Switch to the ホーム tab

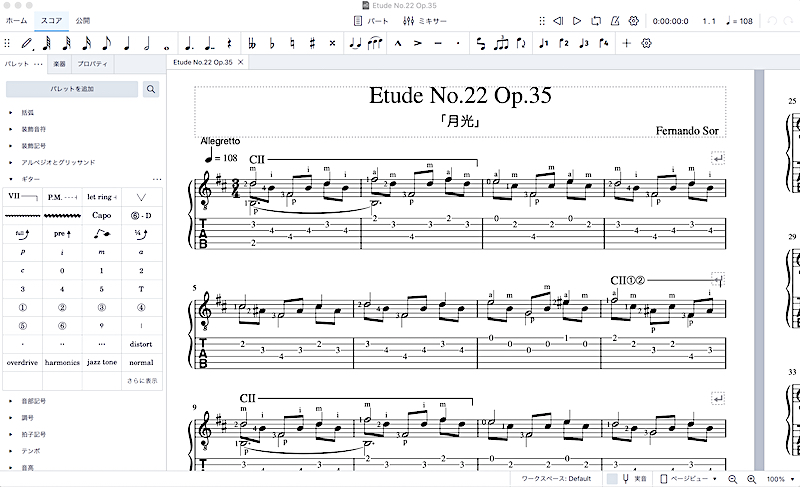point(16,21)
